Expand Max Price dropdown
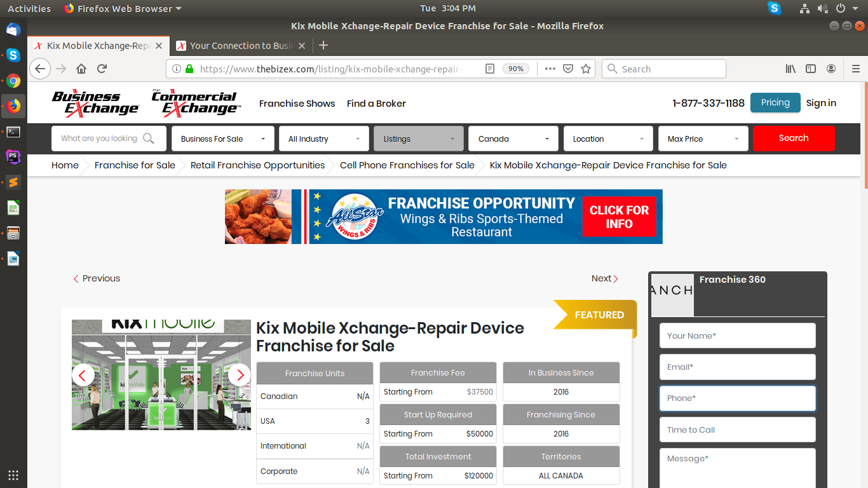 (703, 139)
